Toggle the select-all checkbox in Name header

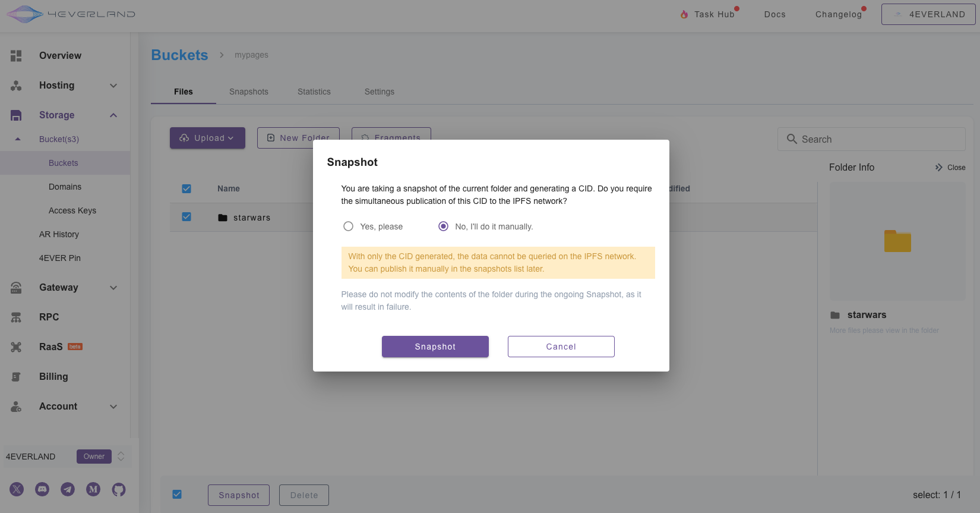click(186, 188)
